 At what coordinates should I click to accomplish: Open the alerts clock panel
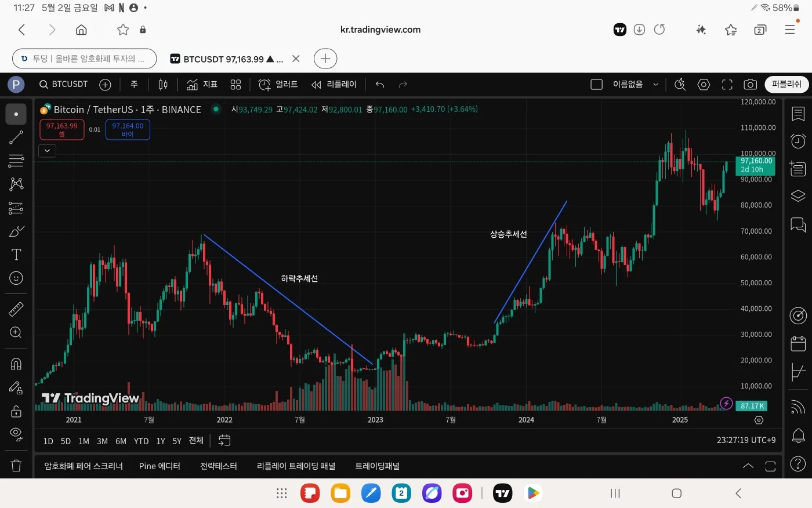(x=798, y=140)
